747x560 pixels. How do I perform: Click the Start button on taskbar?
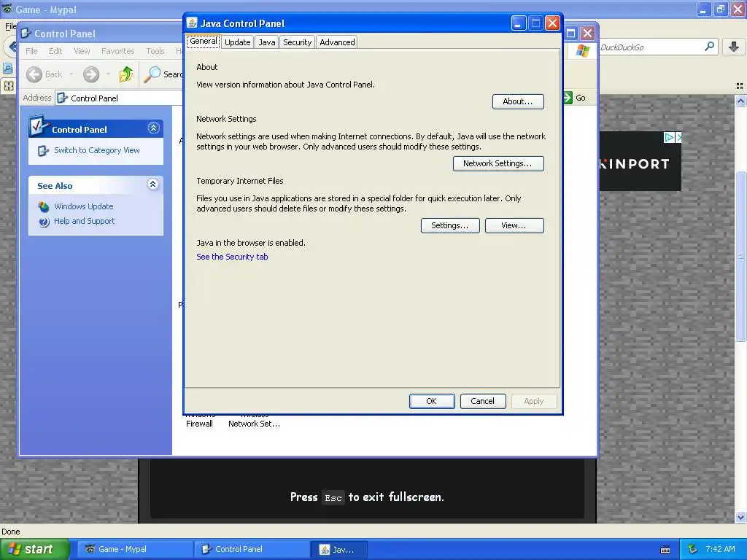(34, 550)
